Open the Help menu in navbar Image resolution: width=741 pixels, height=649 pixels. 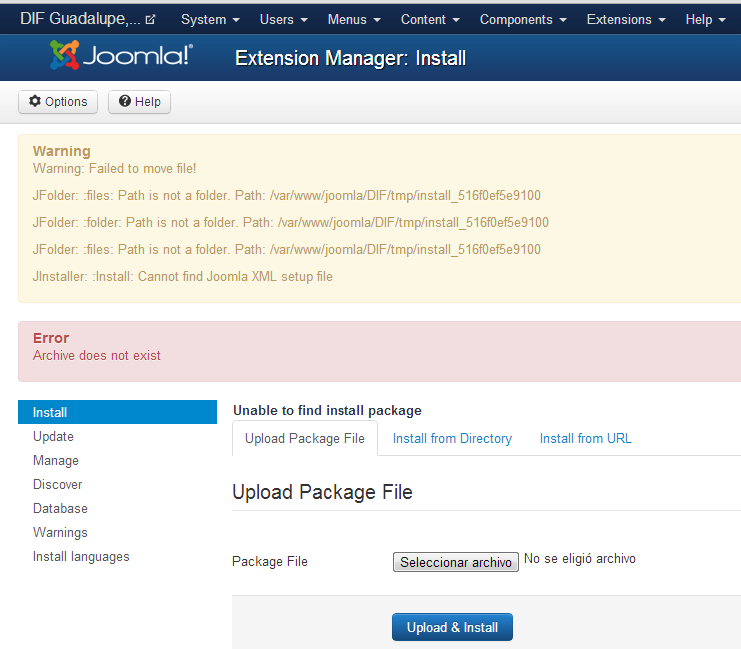(x=705, y=19)
